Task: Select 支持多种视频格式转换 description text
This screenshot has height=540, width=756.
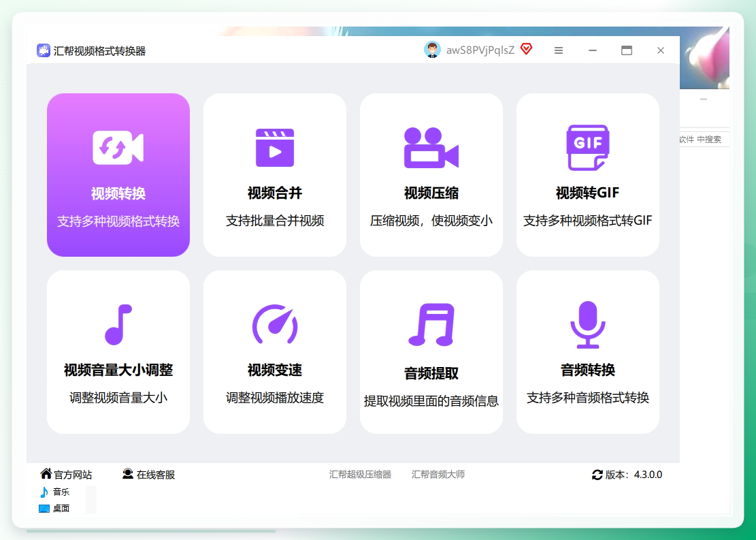Action: (118, 221)
